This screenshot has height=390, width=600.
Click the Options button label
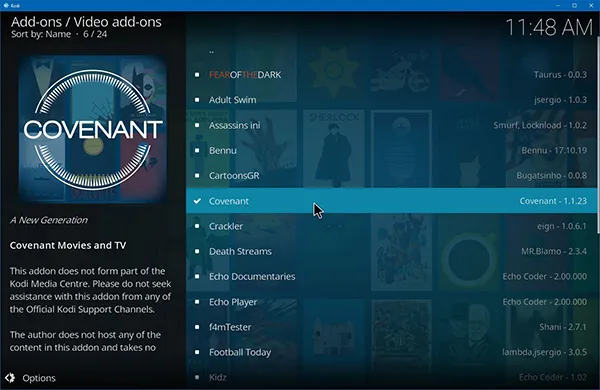tap(39, 378)
